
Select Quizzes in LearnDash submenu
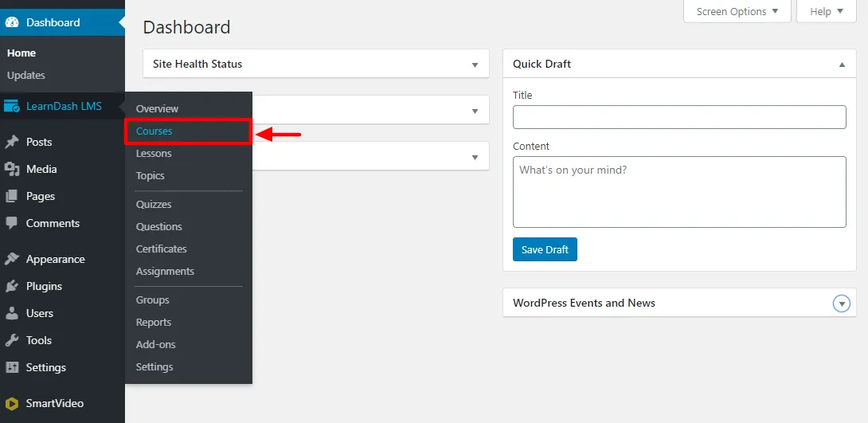(154, 204)
